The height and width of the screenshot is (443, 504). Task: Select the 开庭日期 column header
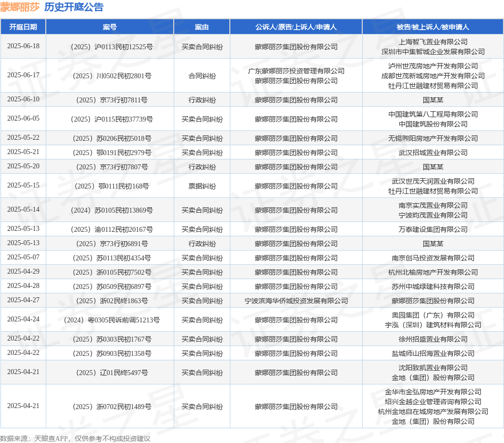23,27
